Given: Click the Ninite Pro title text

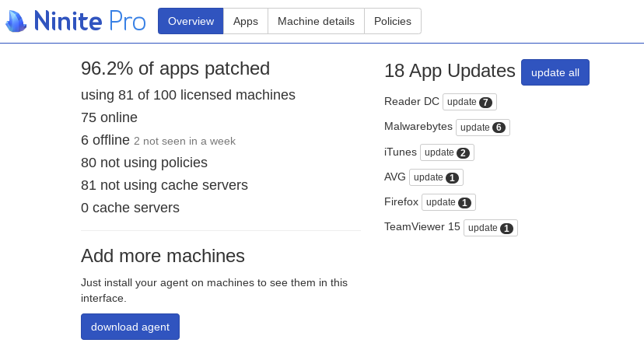Looking at the screenshot, I should click(90, 21).
